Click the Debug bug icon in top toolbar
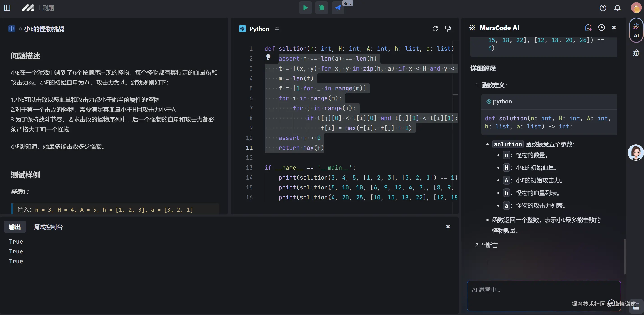Viewport: 644px width, 315px height. click(322, 8)
